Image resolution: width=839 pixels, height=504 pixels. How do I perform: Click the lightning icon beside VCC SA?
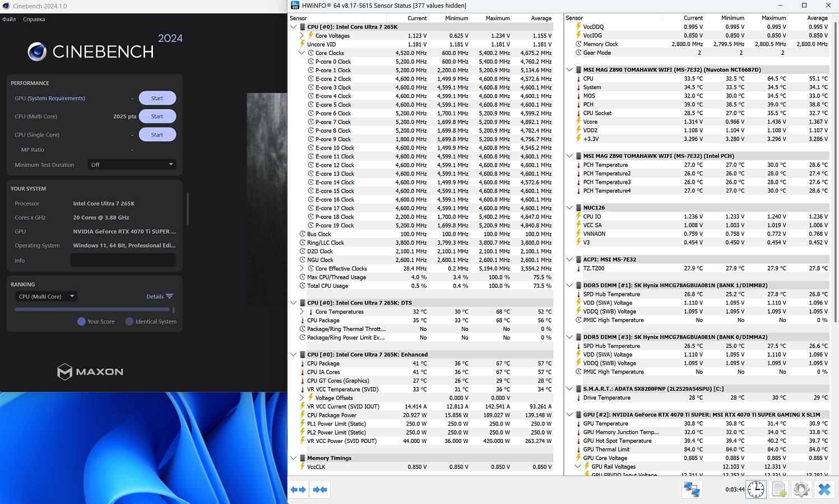(578, 225)
